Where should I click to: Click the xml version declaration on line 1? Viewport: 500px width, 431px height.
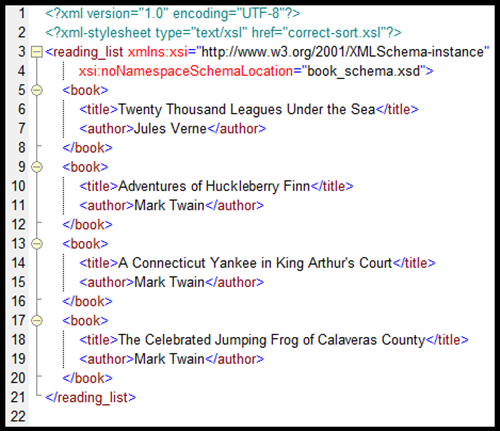pos(173,14)
